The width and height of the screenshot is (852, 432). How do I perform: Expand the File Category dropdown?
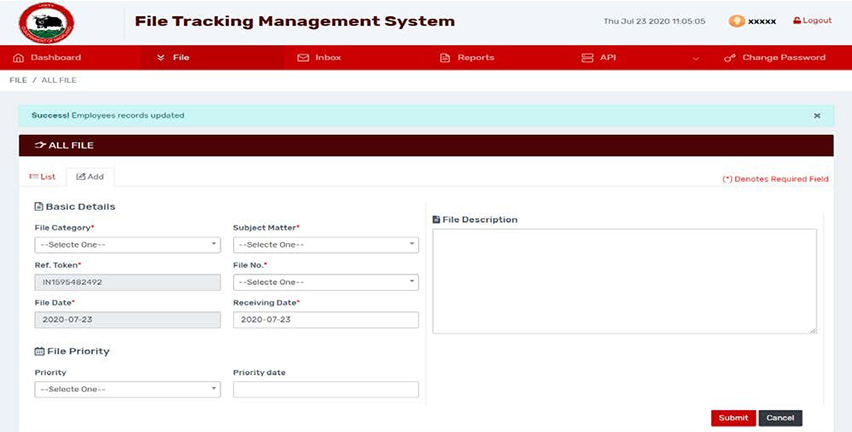(x=127, y=245)
